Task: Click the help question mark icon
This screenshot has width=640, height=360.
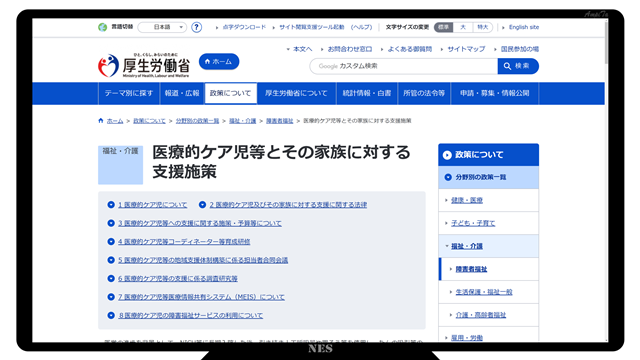Action: click(196, 27)
